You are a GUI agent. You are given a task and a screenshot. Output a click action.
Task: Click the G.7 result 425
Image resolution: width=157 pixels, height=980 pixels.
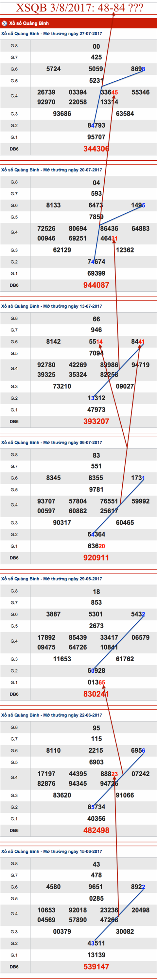tap(96, 57)
